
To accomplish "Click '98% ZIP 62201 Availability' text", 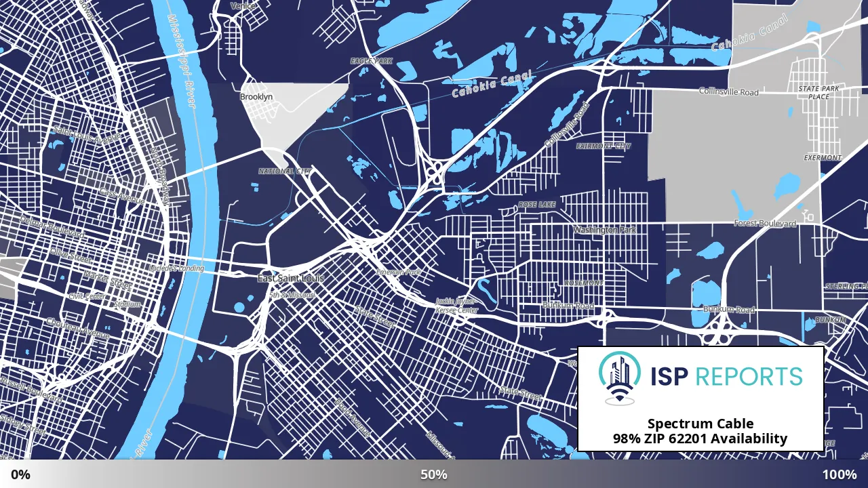I will point(701,439).
